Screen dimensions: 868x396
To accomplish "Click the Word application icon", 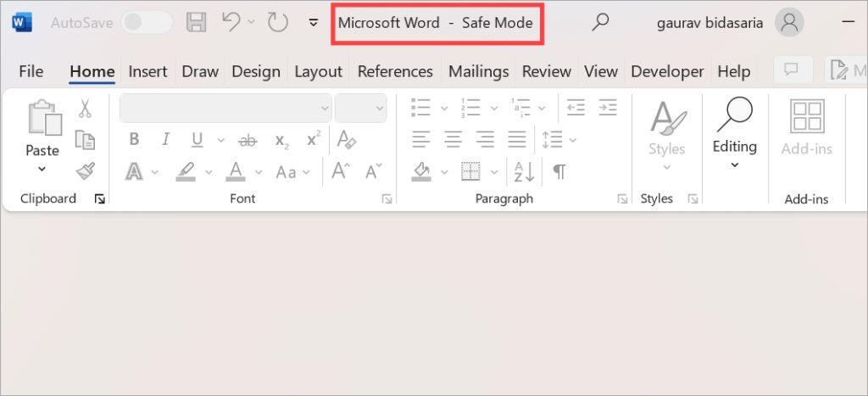I will pos(22,23).
